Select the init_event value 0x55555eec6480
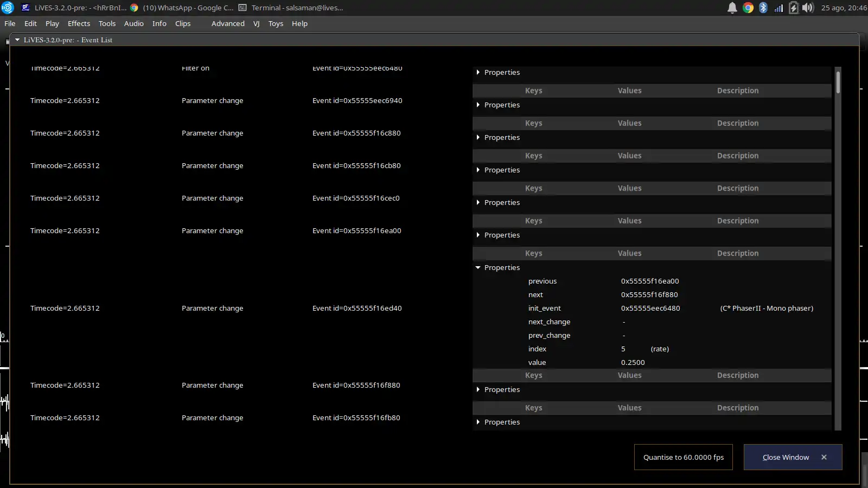 (650, 308)
